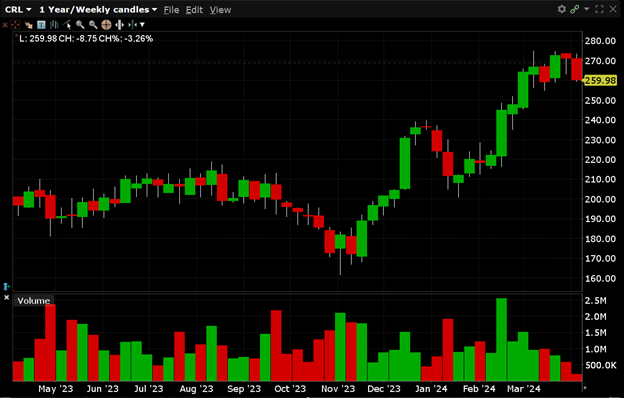The width and height of the screenshot is (624, 398).
Task: Click the 2.0M volume axis label
Action: pyautogui.click(x=595, y=317)
